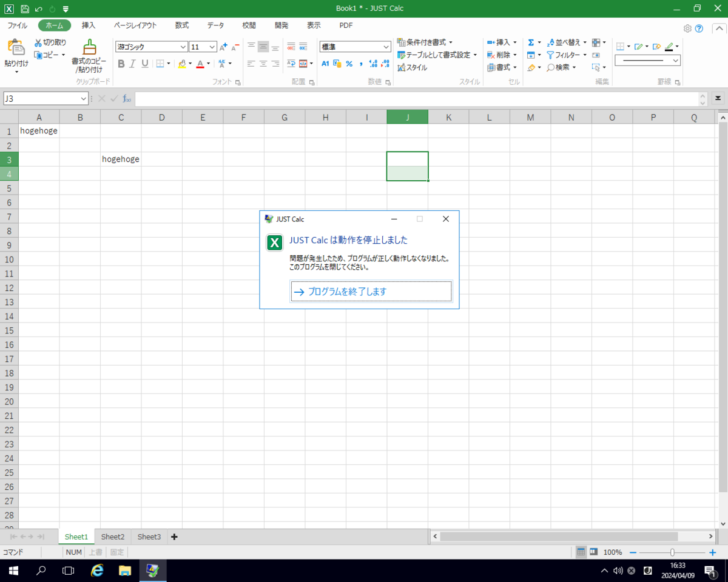This screenshot has height=582, width=728.
Task: Expand the formula bar
Action: click(718, 98)
